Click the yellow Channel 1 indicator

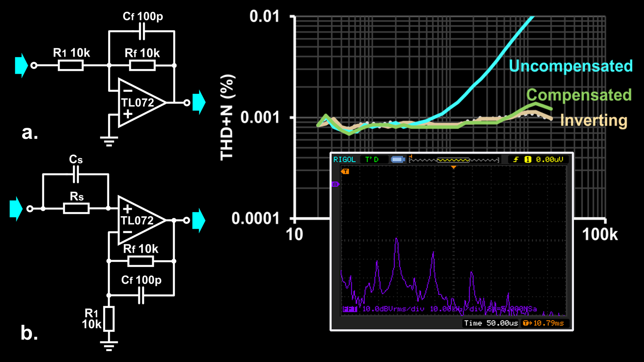[528, 160]
